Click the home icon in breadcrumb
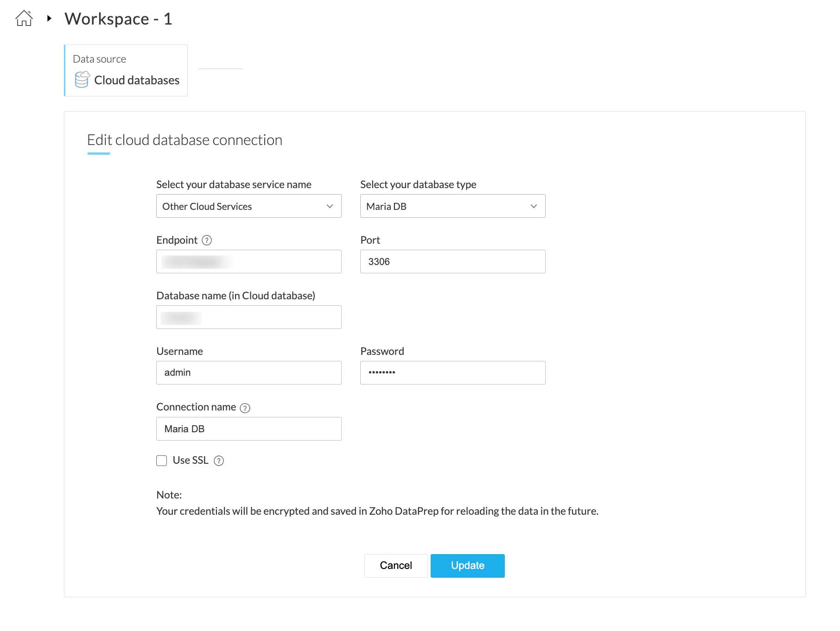Image resolution: width=840 pixels, height=631 pixels. (24, 19)
